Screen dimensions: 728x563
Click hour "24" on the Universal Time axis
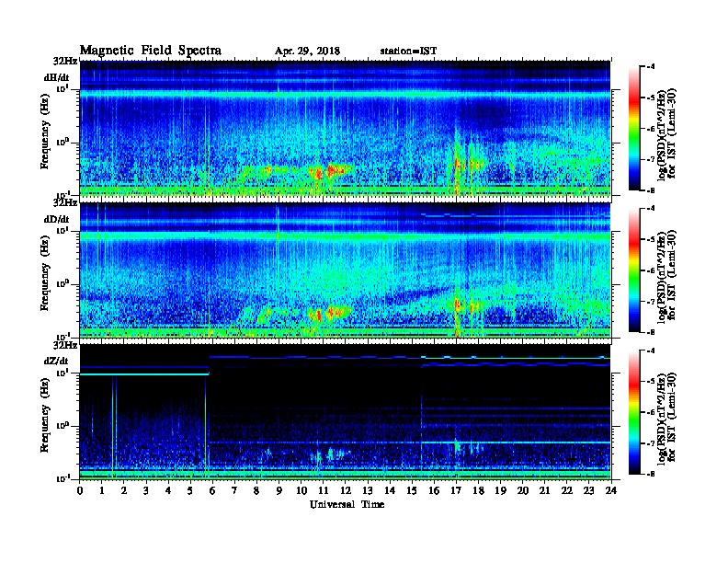click(x=611, y=491)
